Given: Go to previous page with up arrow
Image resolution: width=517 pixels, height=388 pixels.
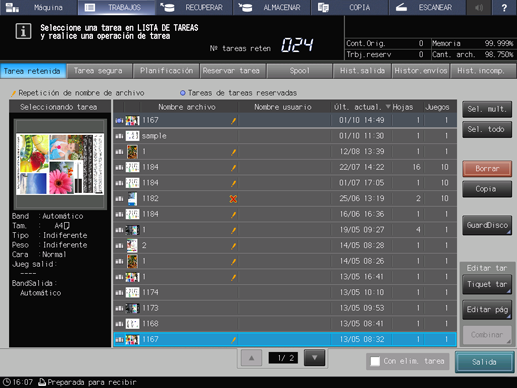Looking at the screenshot, I should (252, 358).
